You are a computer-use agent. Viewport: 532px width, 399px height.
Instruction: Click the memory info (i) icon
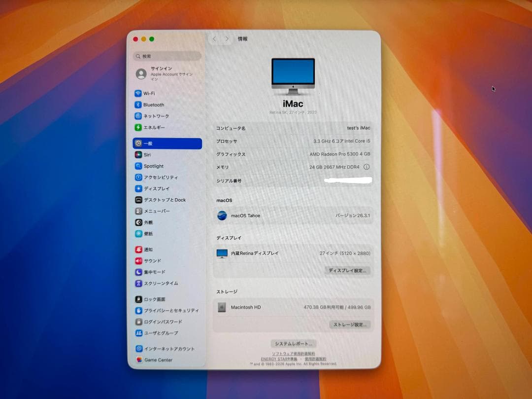pos(366,167)
